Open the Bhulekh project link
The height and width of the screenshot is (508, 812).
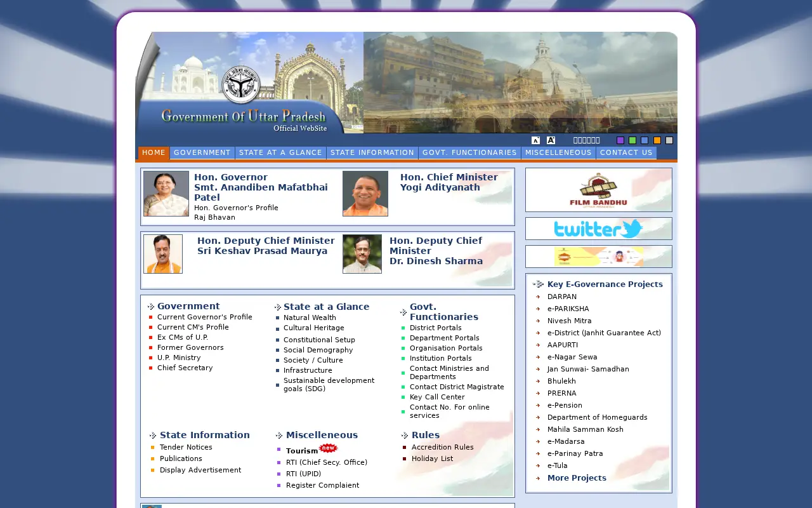(561, 382)
